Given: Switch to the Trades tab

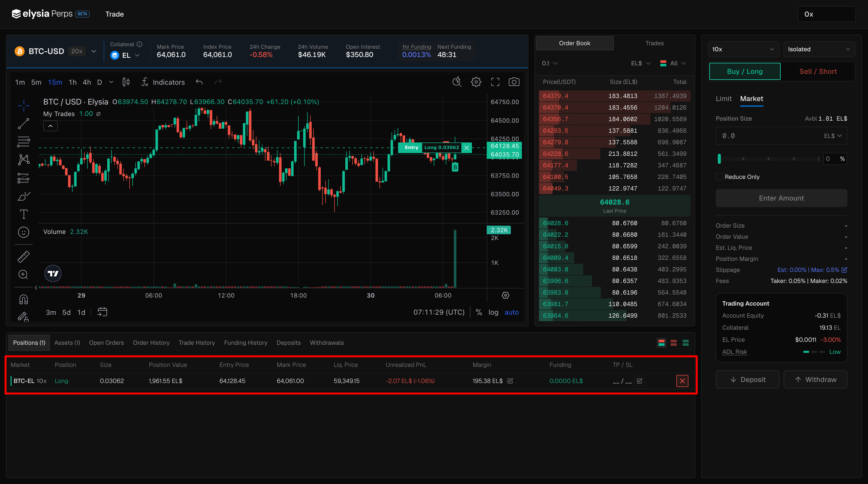Looking at the screenshot, I should tap(654, 43).
